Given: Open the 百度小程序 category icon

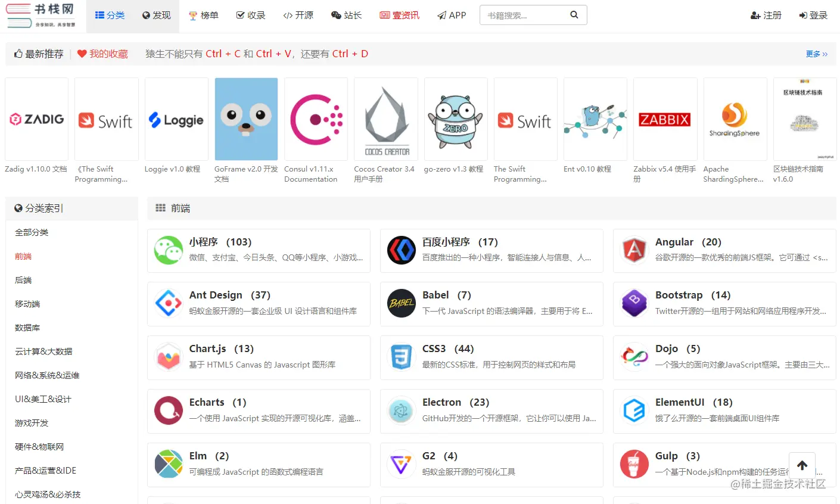Looking at the screenshot, I should pos(402,250).
